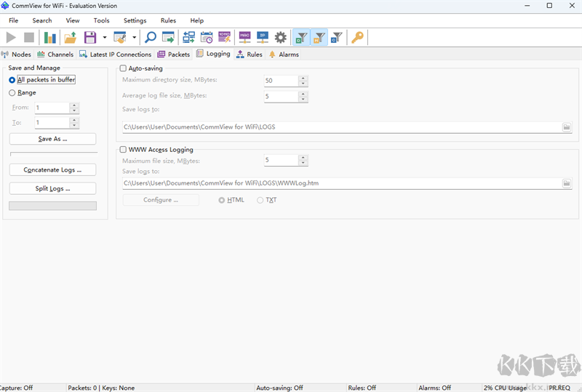
Task: Click the browse folder icon for WWWLog.htm path
Action: point(567,183)
